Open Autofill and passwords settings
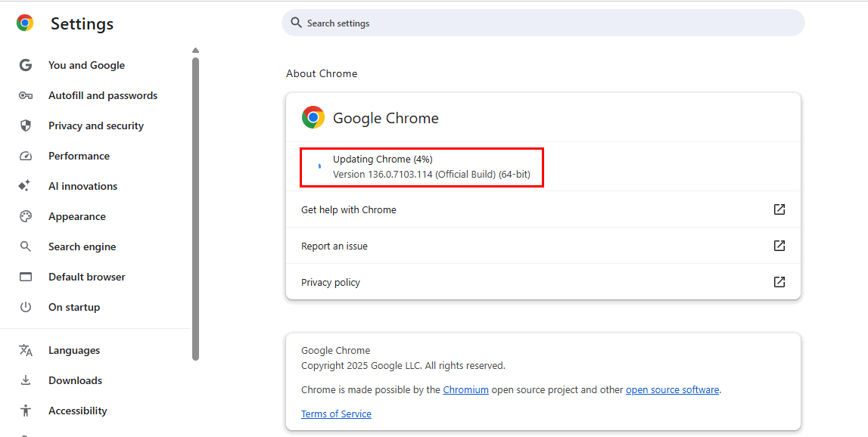Image resolution: width=868 pixels, height=437 pixels. [103, 96]
